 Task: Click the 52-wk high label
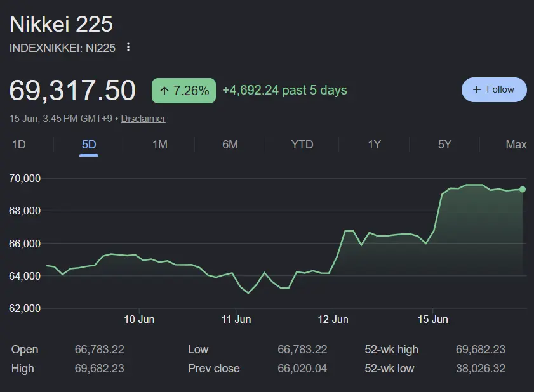click(391, 350)
